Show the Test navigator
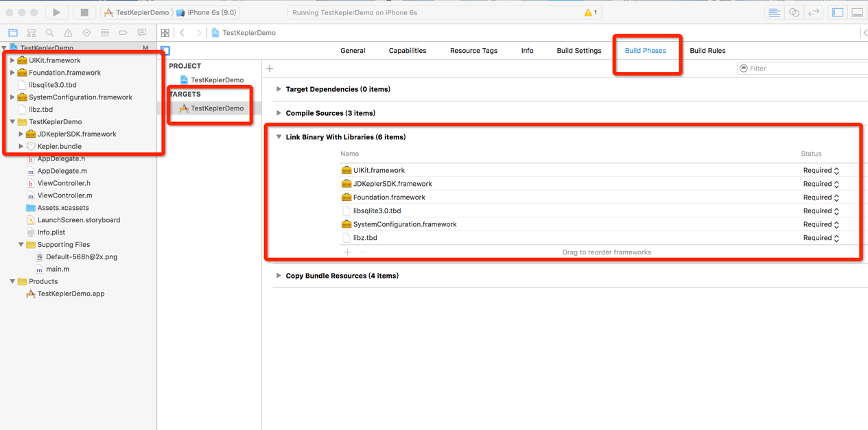868x430 pixels. coord(86,33)
